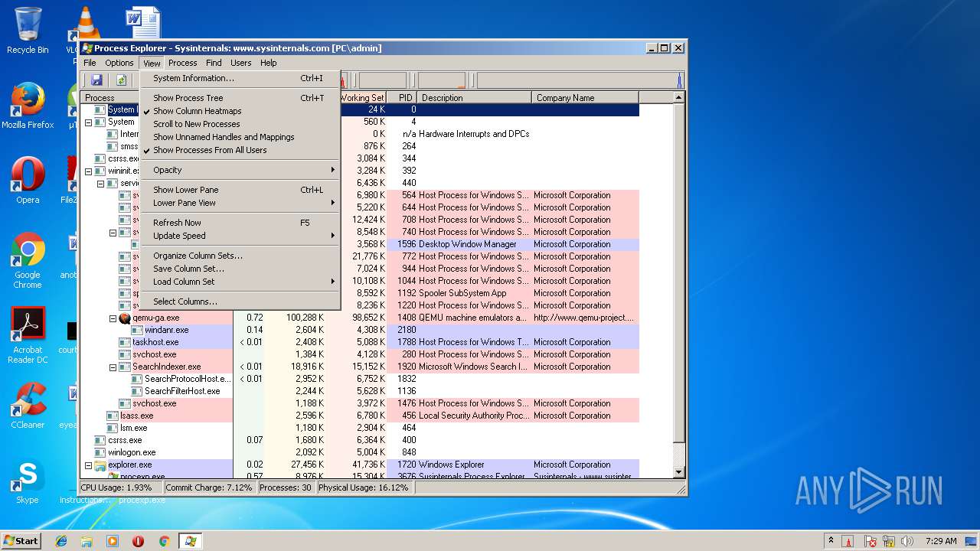The height and width of the screenshot is (551, 980).
Task: Enable Show Unnamed Handles and Mappings
Action: [x=240, y=137]
